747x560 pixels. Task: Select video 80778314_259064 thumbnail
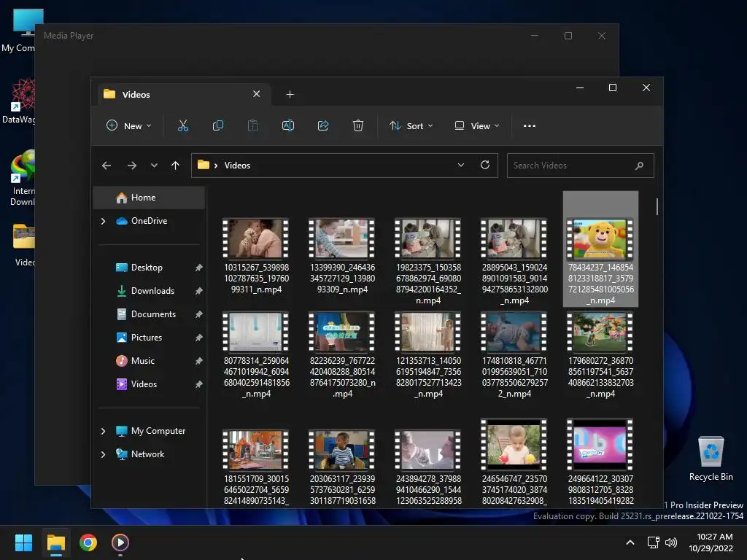point(256,332)
